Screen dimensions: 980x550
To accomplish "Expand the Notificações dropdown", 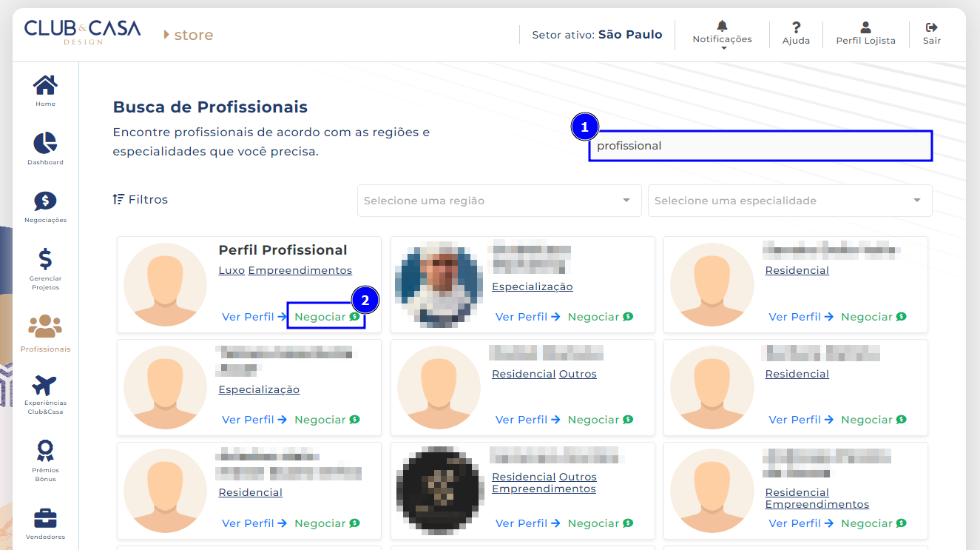I will coord(722,34).
